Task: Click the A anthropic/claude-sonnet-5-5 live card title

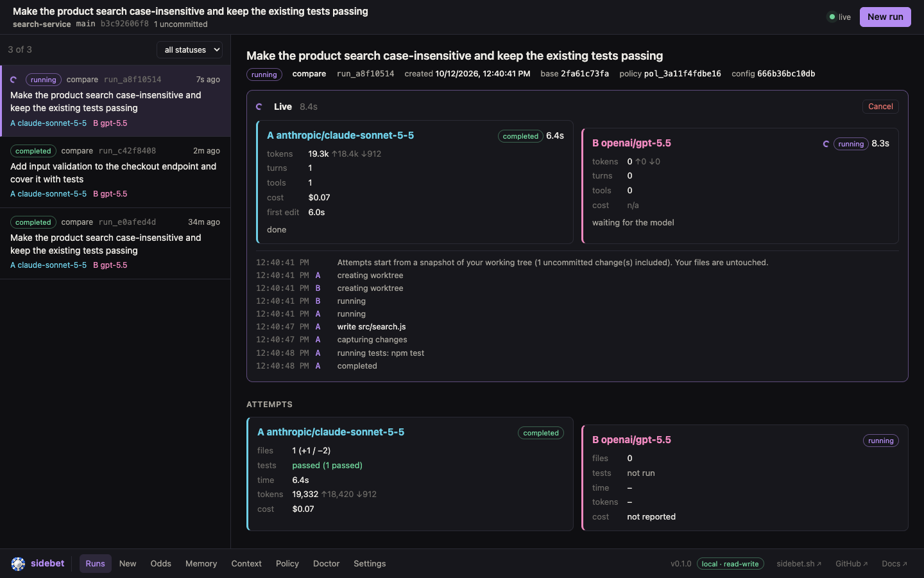Action: (341, 136)
